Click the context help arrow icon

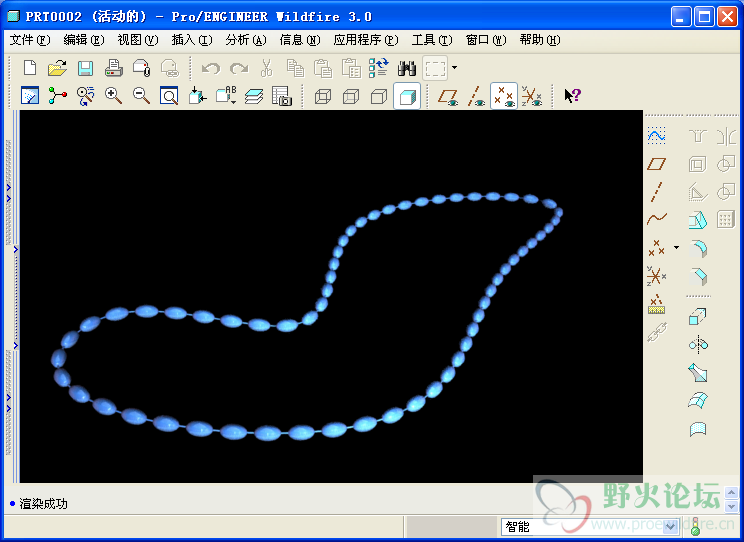coord(572,96)
